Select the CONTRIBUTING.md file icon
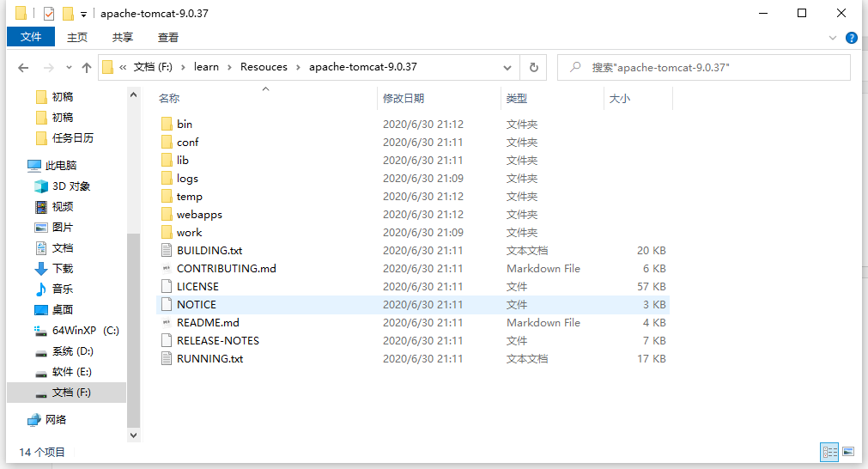Image resolution: width=868 pixels, height=469 pixels. coord(167,269)
